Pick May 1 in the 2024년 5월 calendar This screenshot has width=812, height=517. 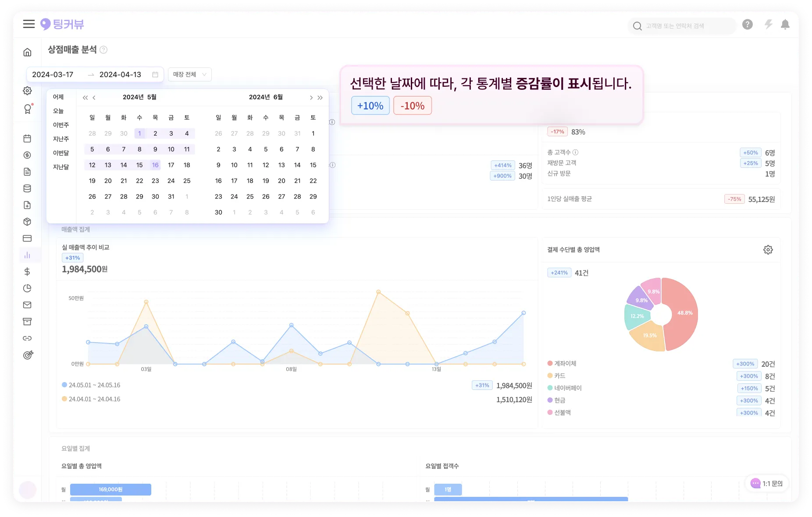pos(139,134)
